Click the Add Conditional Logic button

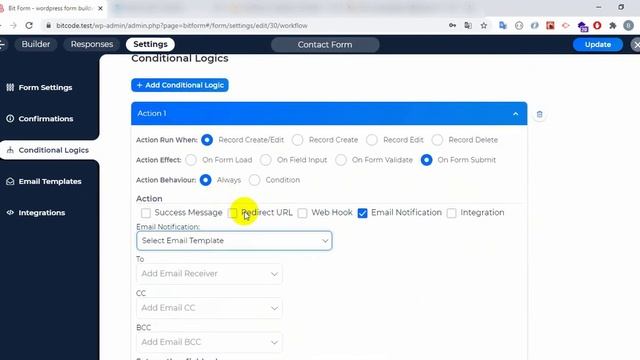[x=180, y=85]
